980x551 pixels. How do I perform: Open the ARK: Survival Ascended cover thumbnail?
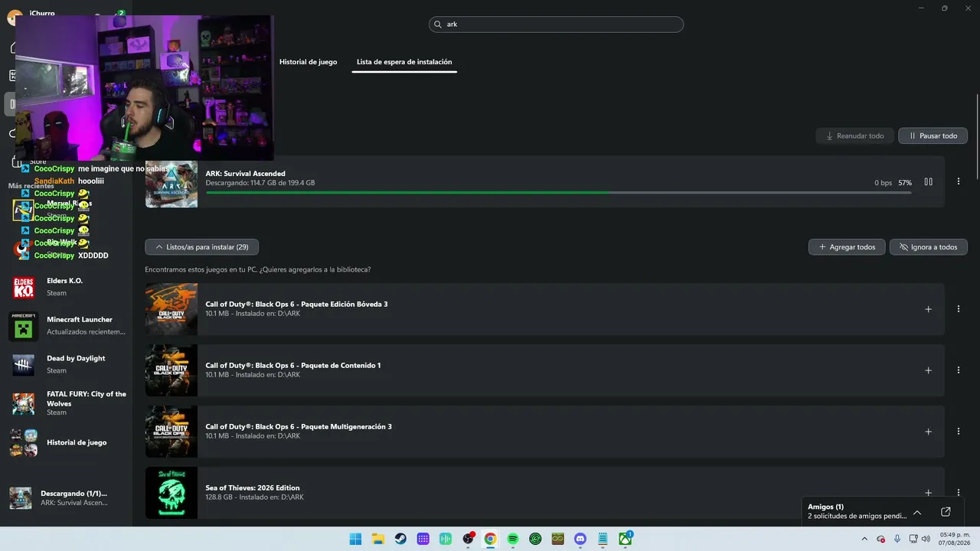click(x=171, y=184)
